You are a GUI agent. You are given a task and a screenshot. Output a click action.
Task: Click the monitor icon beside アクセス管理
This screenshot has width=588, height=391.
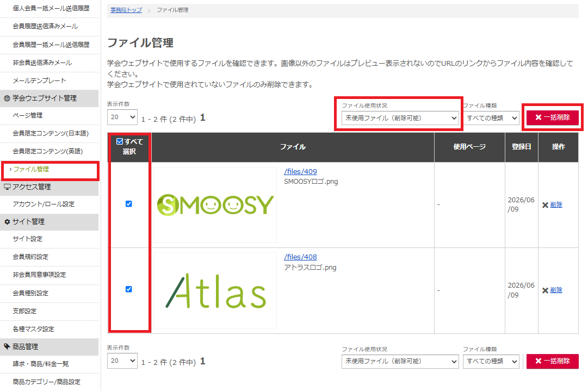point(7,187)
